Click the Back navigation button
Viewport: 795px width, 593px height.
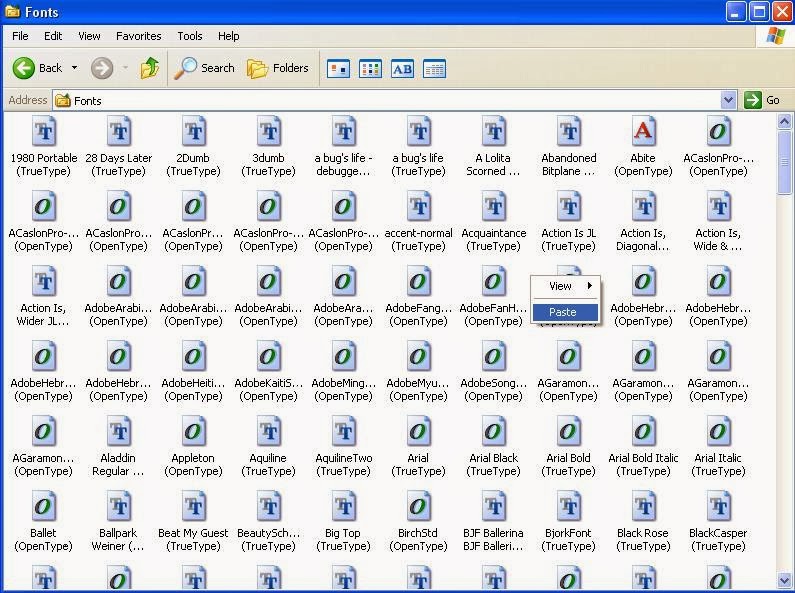click(x=37, y=68)
